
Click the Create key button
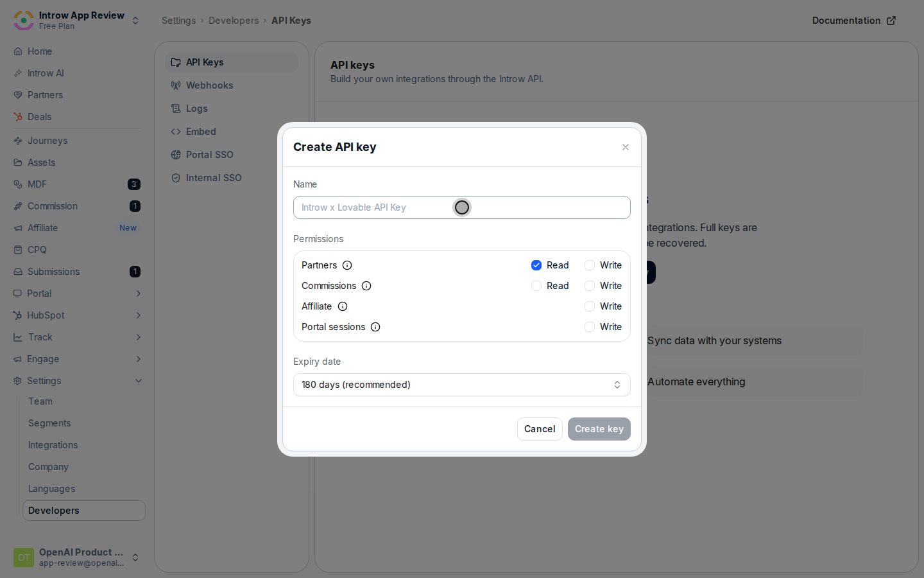599,429
